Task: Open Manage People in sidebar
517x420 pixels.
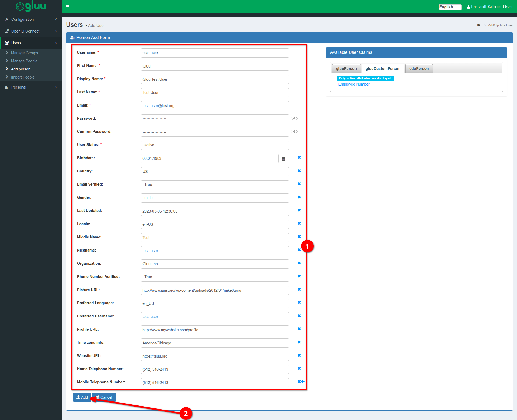Action: tap(24, 61)
